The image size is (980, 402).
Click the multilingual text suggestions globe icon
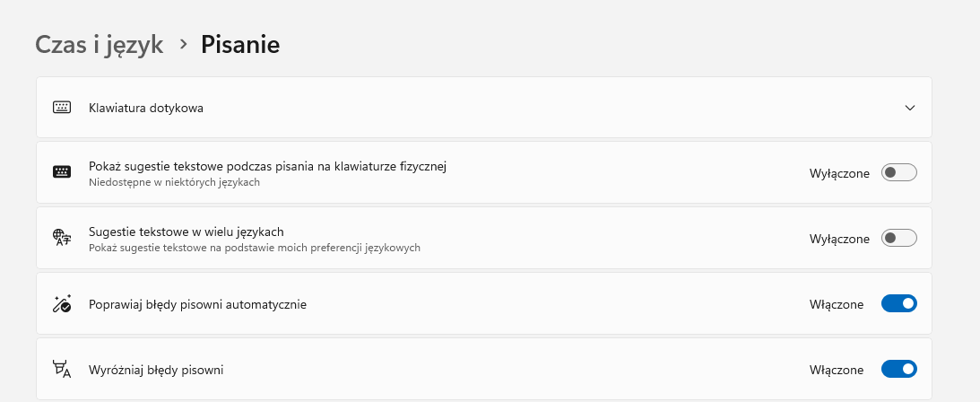62,238
